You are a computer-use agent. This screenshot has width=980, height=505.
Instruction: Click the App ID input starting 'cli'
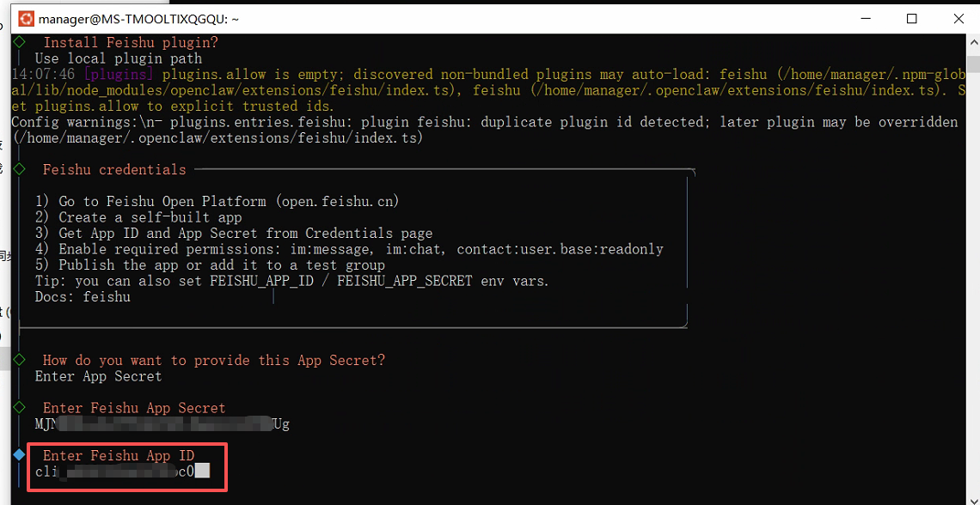(x=122, y=472)
